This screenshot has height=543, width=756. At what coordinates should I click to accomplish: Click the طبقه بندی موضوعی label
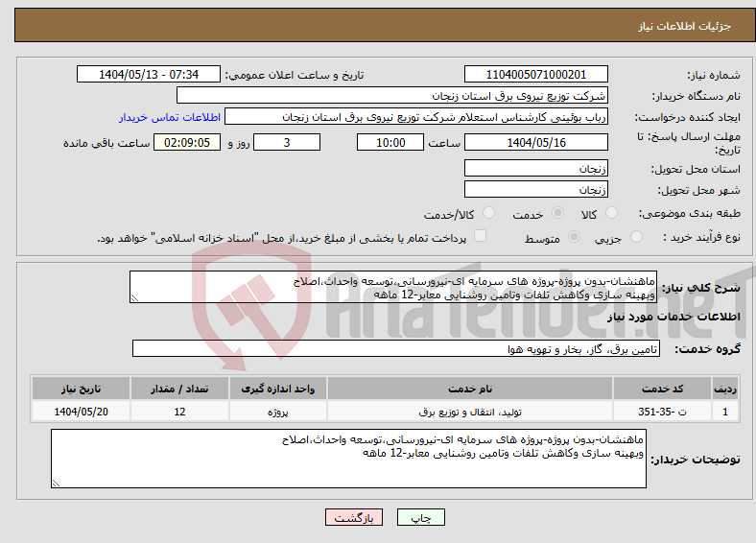click(690, 213)
